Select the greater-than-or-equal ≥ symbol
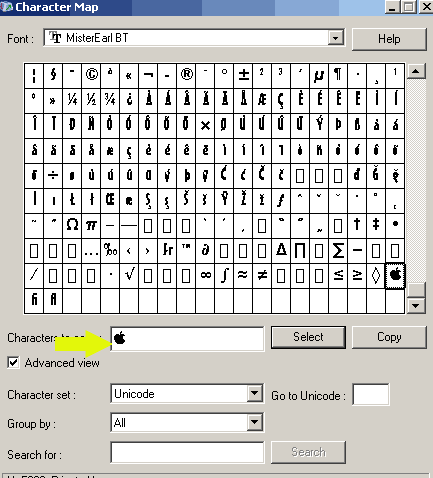Screen dimensions: 433x478 [x=357, y=276]
